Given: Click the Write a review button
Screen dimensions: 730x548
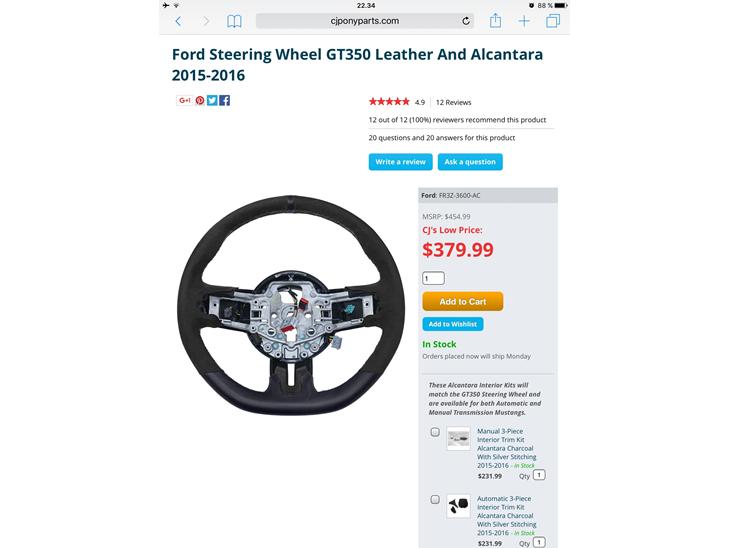Looking at the screenshot, I should click(400, 162).
